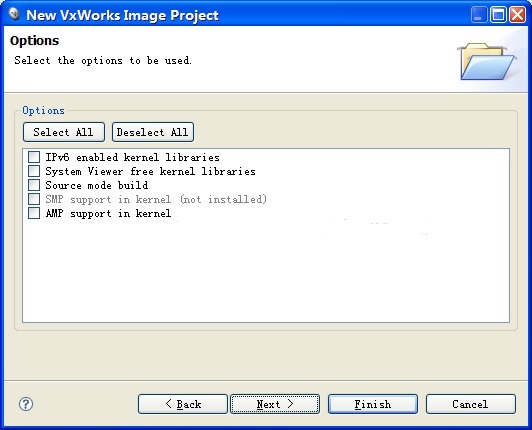Select the AMP support in kernel label
This screenshot has height=430, width=532.
(x=108, y=213)
